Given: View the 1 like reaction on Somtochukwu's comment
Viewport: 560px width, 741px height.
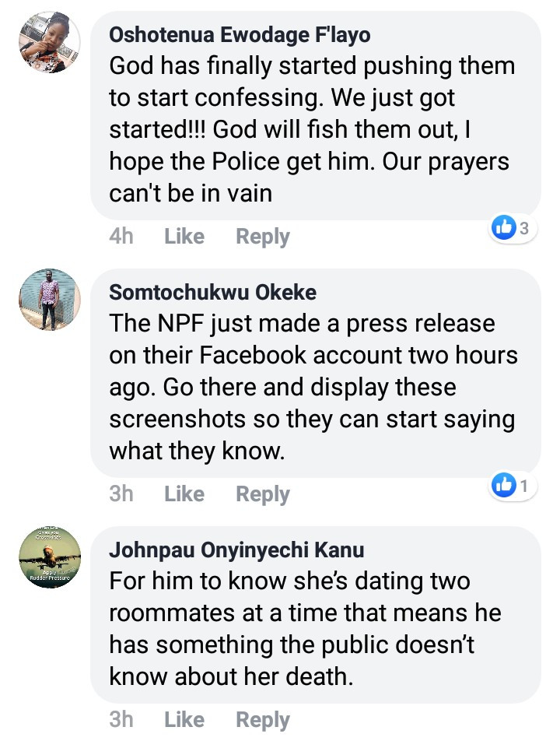Looking at the screenshot, I should 513,486.
